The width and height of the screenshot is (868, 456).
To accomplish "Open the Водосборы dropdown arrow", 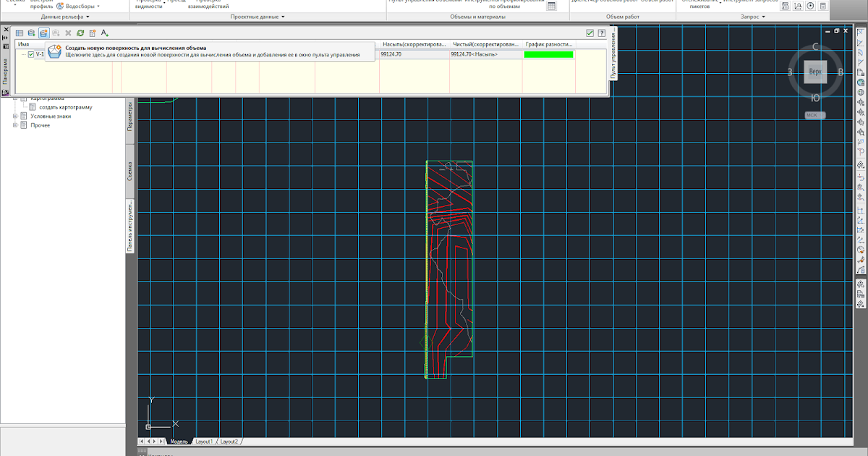I will tap(98, 7).
